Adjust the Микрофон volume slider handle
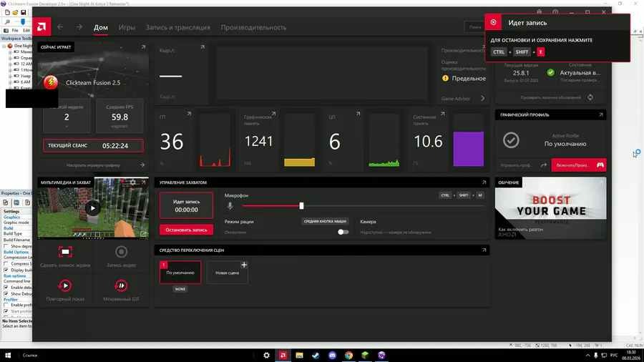 [301, 205]
